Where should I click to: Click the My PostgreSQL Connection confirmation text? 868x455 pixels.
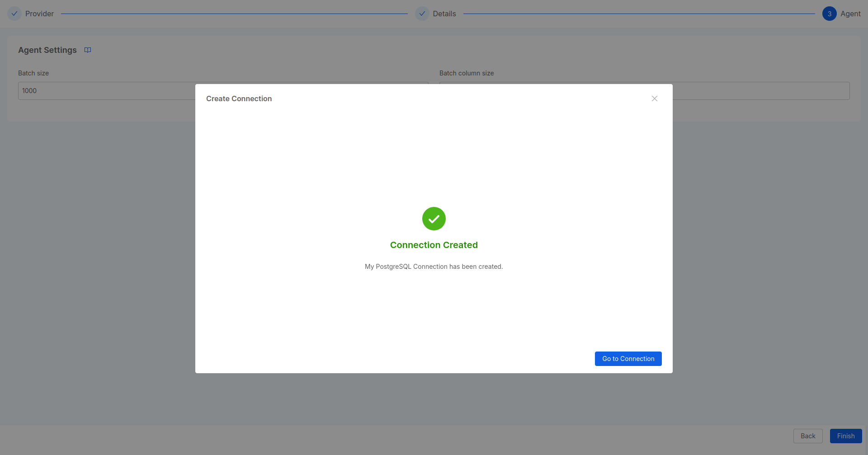pyautogui.click(x=434, y=266)
